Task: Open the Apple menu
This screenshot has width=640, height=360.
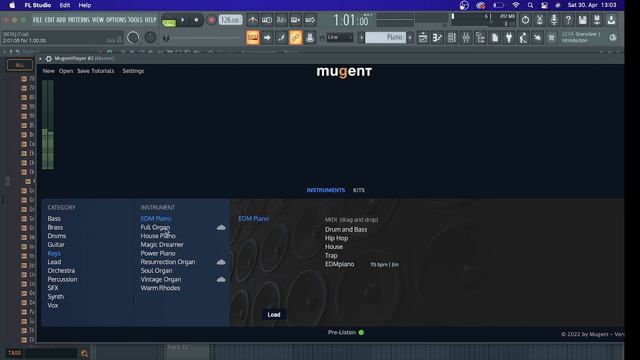Action: coord(12,5)
